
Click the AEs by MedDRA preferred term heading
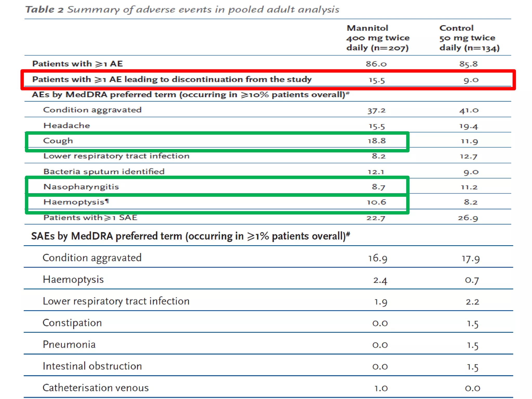(x=190, y=95)
